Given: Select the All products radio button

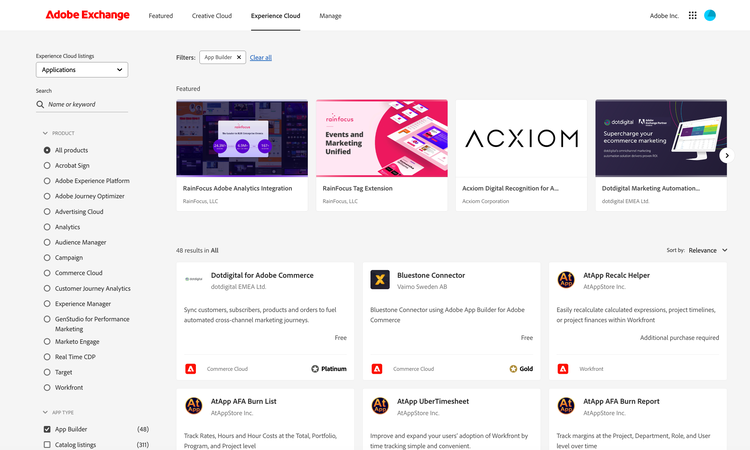Looking at the screenshot, I should [47, 150].
